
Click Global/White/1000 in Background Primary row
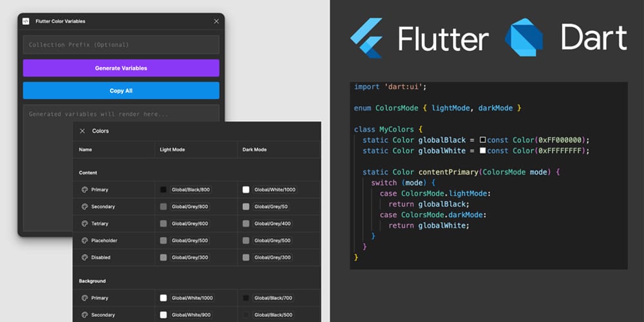[193, 298]
